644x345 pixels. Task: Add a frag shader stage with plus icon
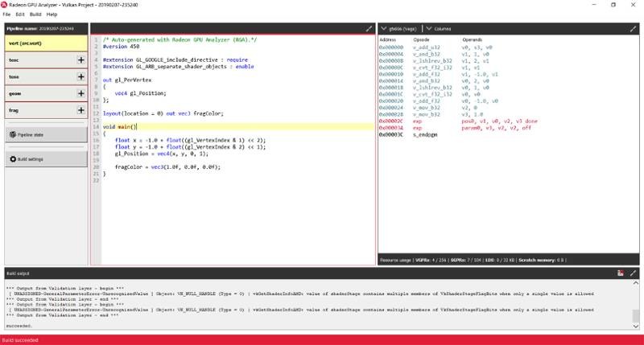[81, 110]
